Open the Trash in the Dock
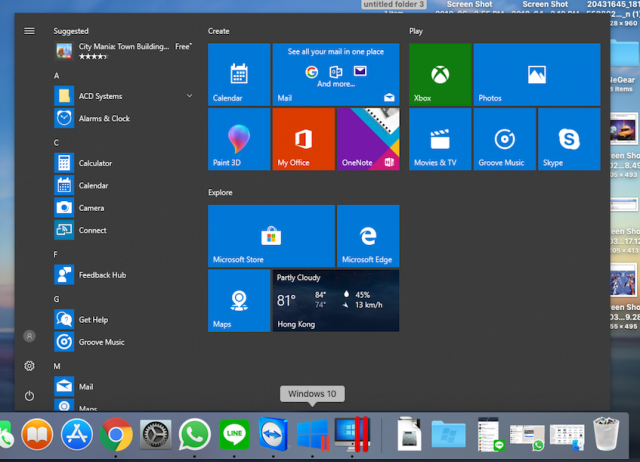 click(606, 434)
